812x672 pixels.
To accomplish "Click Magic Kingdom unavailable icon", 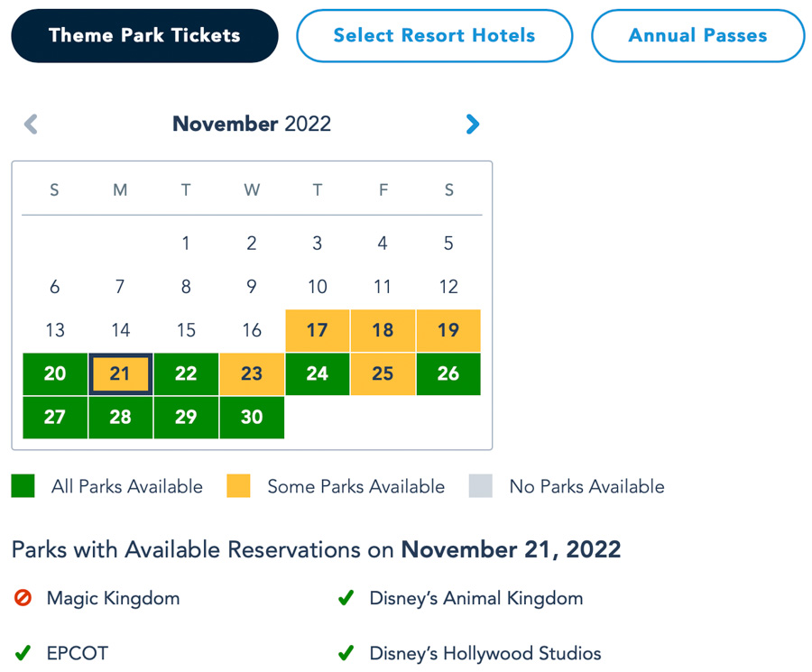I will pyautogui.click(x=22, y=598).
